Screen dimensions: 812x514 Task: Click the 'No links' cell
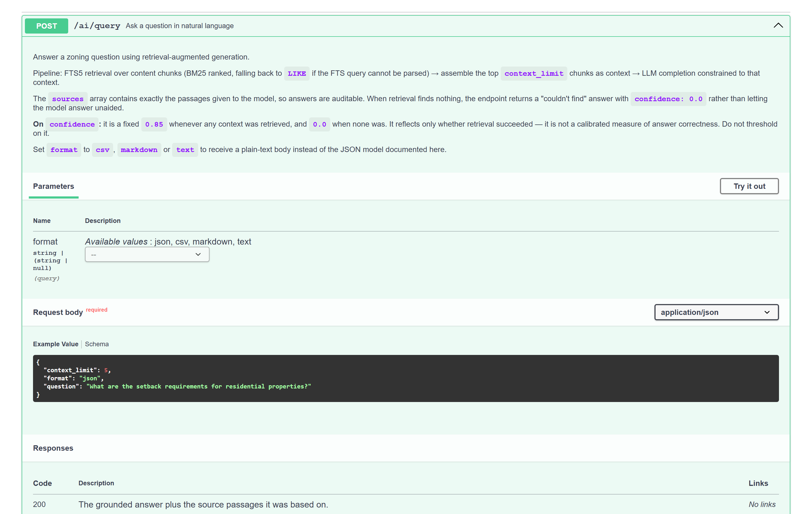pyautogui.click(x=762, y=504)
